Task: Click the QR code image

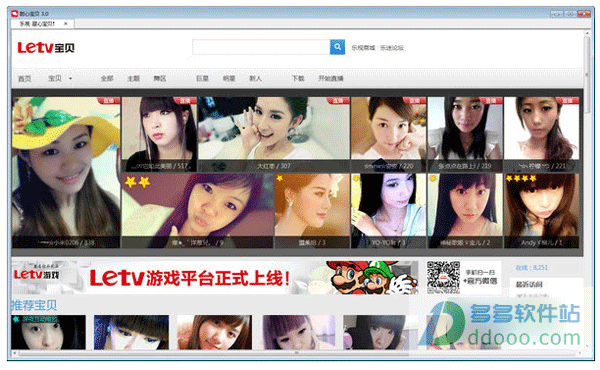Action: point(443,277)
